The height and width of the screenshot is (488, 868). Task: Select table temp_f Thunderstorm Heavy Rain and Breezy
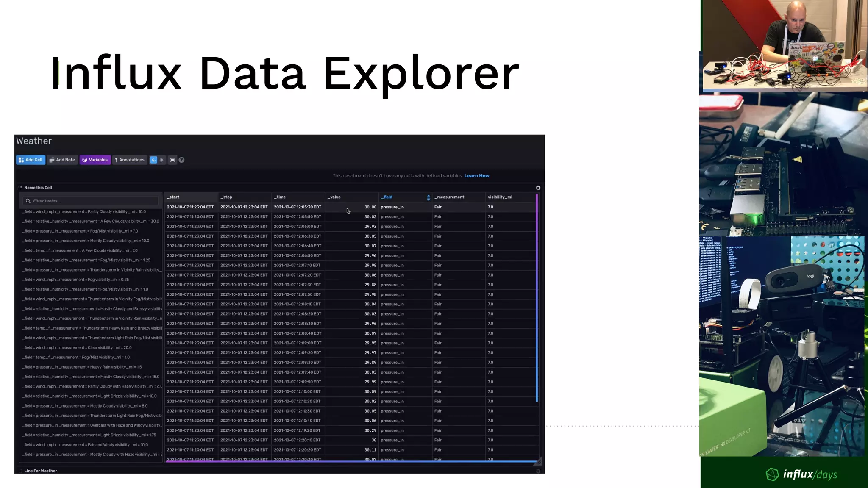[92, 328]
